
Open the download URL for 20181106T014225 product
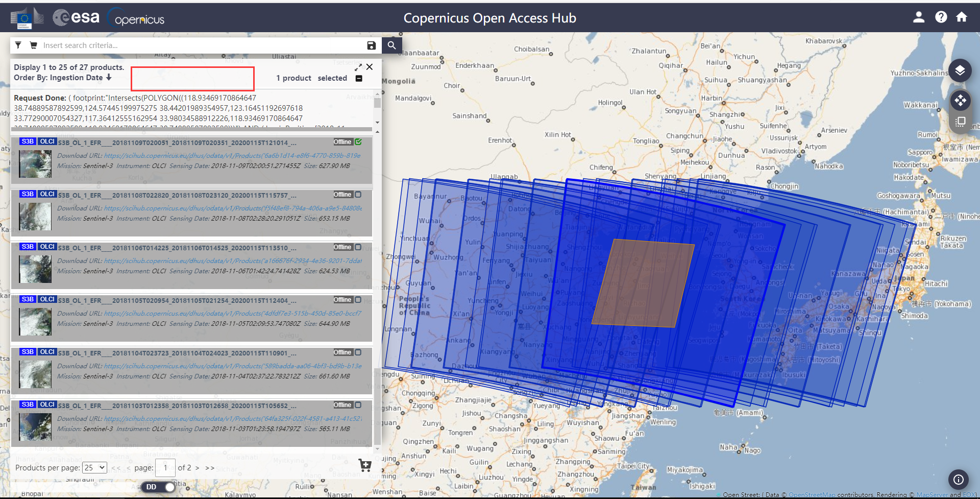coord(233,260)
